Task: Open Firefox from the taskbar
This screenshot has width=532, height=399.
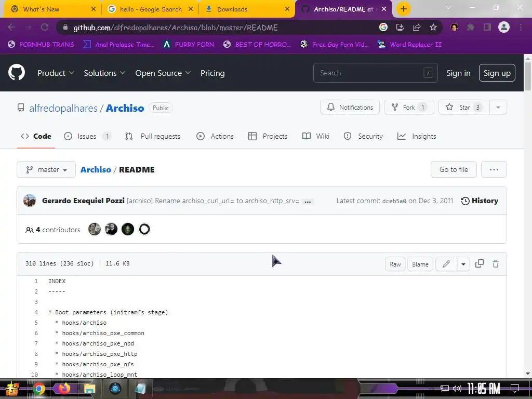Action: coord(64,389)
